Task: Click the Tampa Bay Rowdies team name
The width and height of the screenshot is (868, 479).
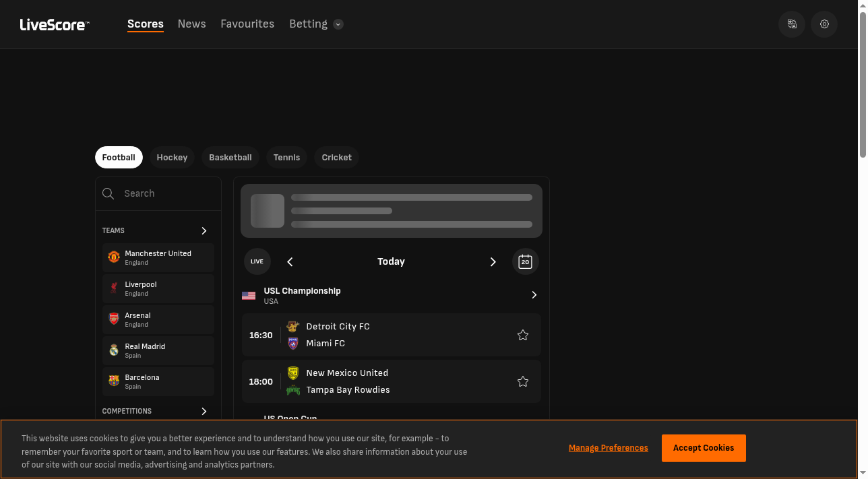Action: tap(348, 390)
